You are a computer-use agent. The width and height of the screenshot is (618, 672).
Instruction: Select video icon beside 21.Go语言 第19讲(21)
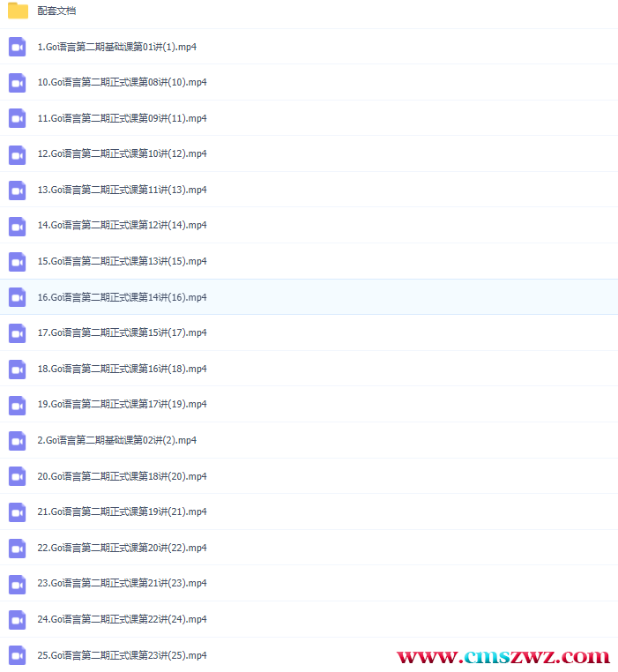[18, 512]
